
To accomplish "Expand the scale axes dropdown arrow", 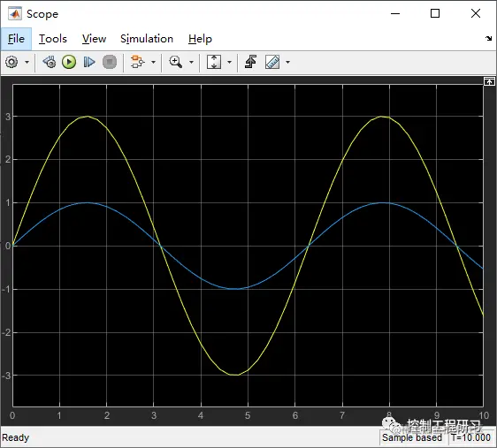I will [x=229, y=62].
